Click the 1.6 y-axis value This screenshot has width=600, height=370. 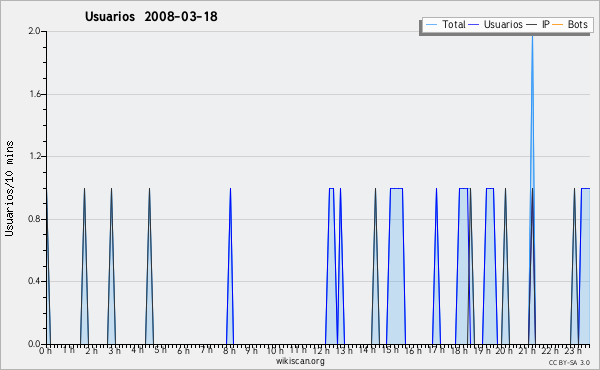click(35, 94)
